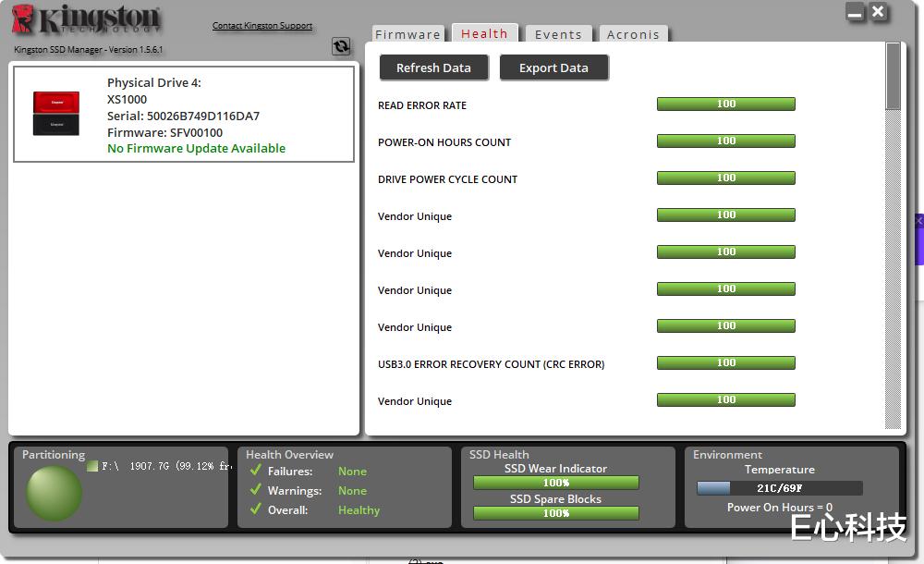The image size is (924, 564).
Task: Open the Firmware tab
Action: click(x=407, y=34)
